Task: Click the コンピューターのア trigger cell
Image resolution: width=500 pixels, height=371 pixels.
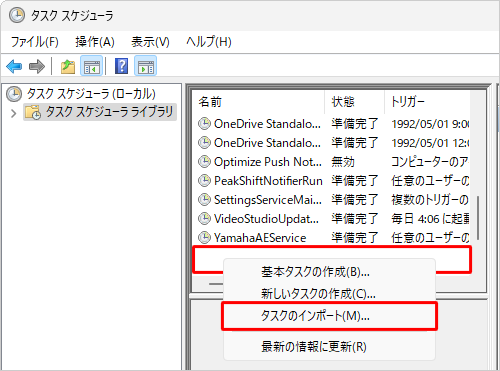Action: (x=430, y=162)
